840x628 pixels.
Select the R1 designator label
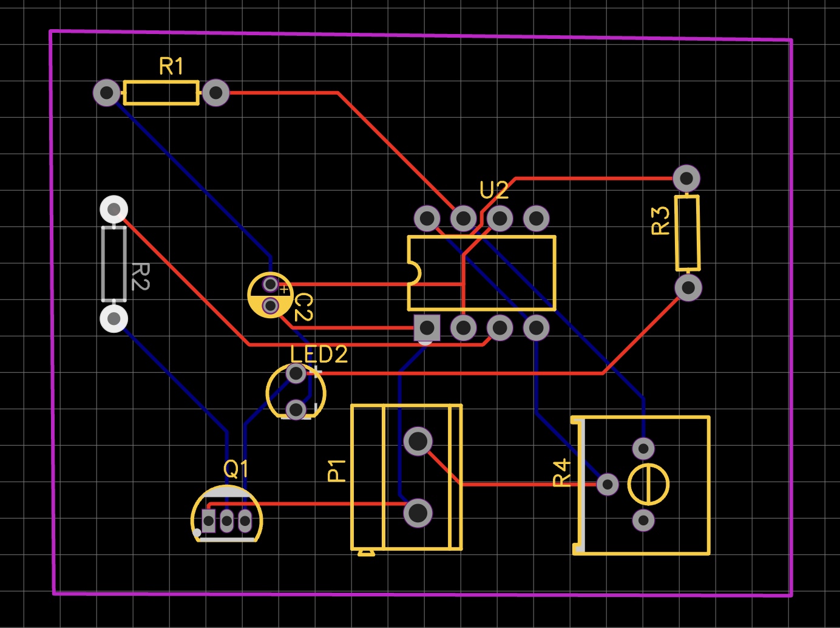[x=171, y=66]
